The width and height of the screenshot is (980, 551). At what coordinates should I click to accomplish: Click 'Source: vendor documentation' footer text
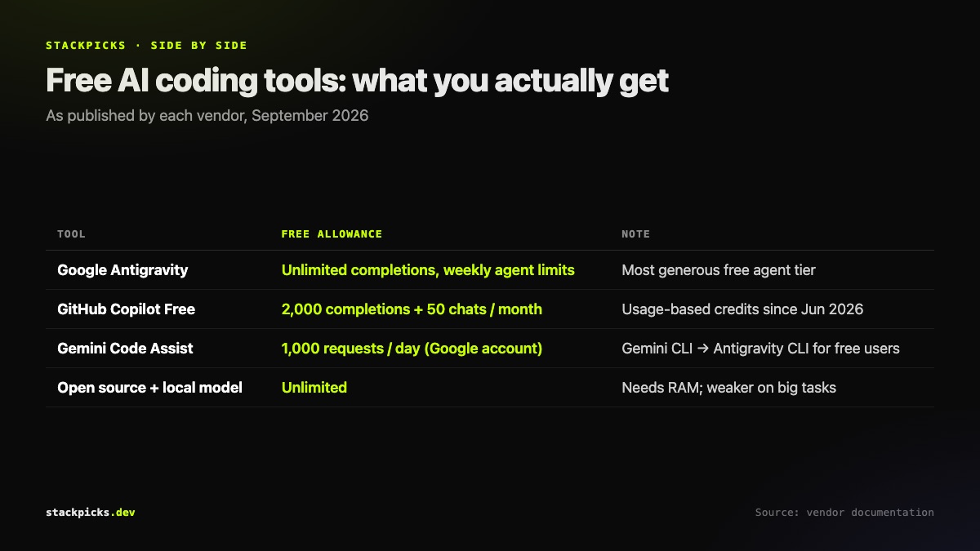(844, 513)
